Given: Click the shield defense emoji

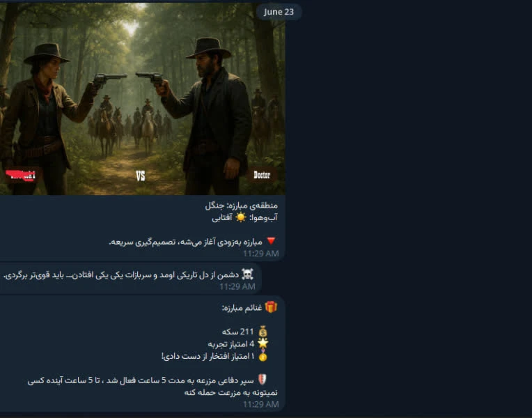Looking at the screenshot, I should click(263, 380).
